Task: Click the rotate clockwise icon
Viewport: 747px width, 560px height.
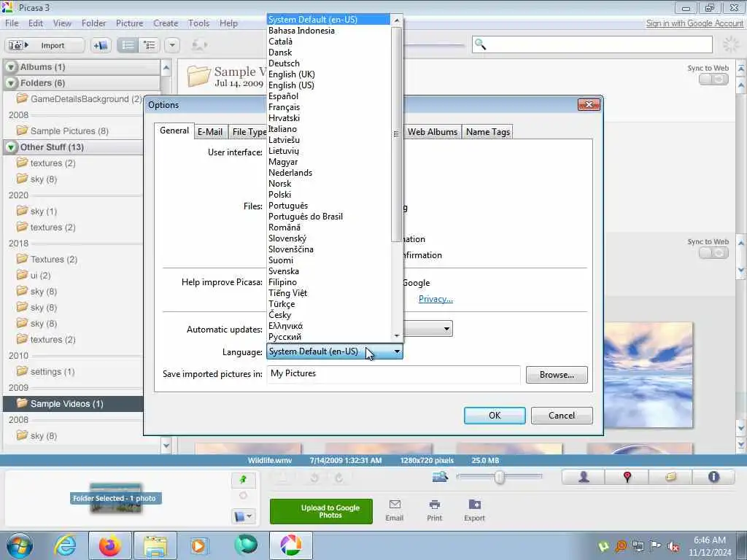Action: tap(338, 478)
